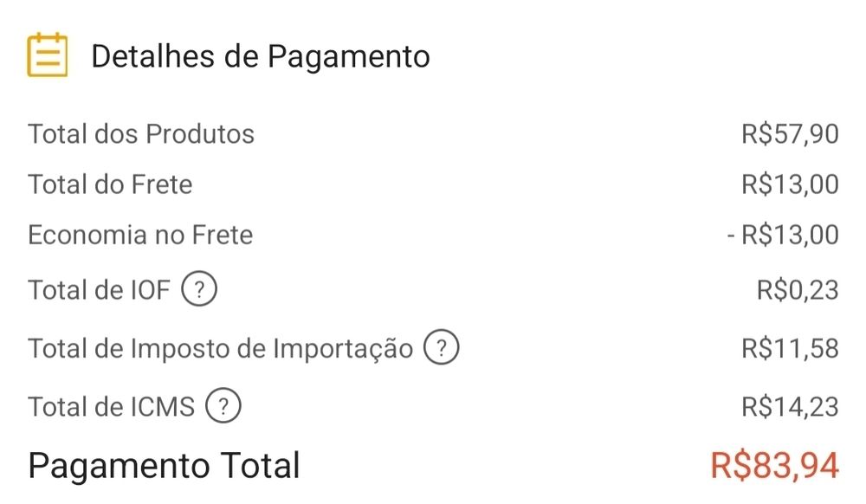This screenshot has width=866, height=504.
Task: Click the Total de ICMS label
Action: pyautogui.click(x=112, y=406)
